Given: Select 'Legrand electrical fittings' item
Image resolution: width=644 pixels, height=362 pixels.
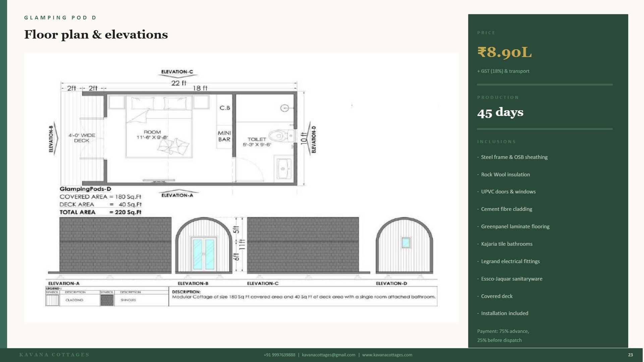Looking at the screenshot, I should (510, 261).
